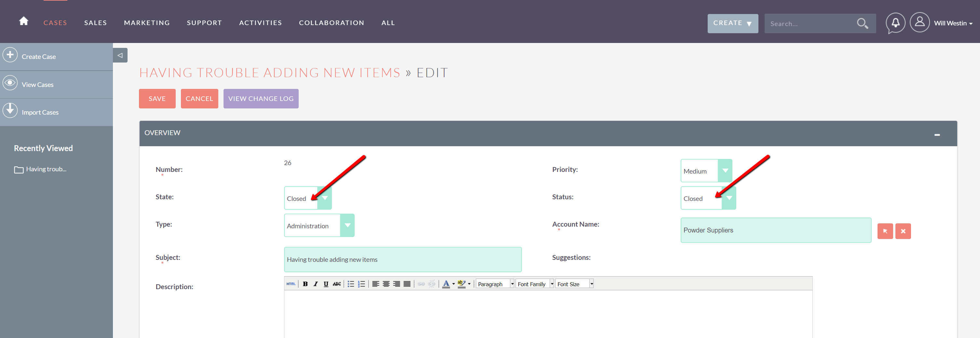Click the Create Case link
Viewport: 980px width, 338px height.
[x=38, y=57]
